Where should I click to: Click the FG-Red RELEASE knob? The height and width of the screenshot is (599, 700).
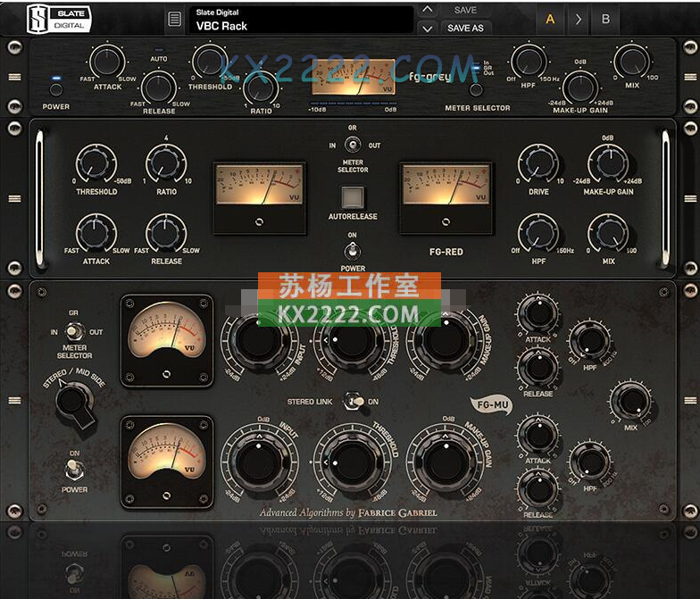point(166,233)
